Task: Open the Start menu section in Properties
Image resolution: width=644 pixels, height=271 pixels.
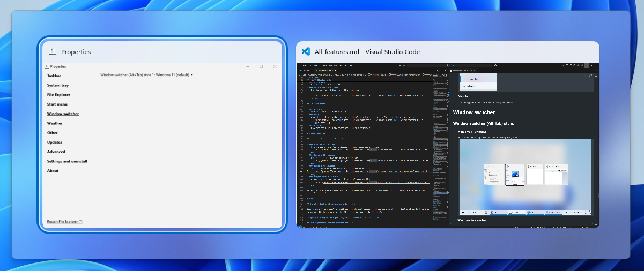Action: tap(57, 104)
